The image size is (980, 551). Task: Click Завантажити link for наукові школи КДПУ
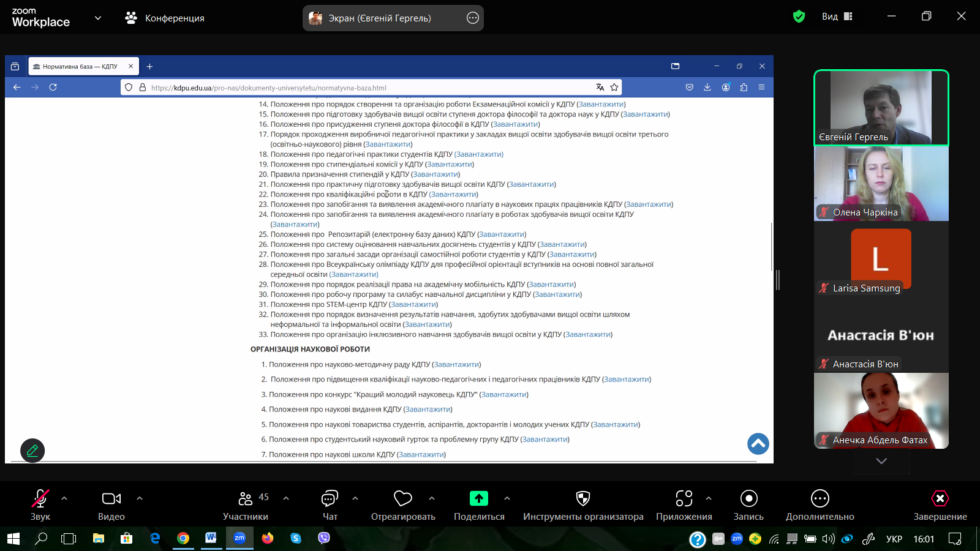tap(421, 455)
